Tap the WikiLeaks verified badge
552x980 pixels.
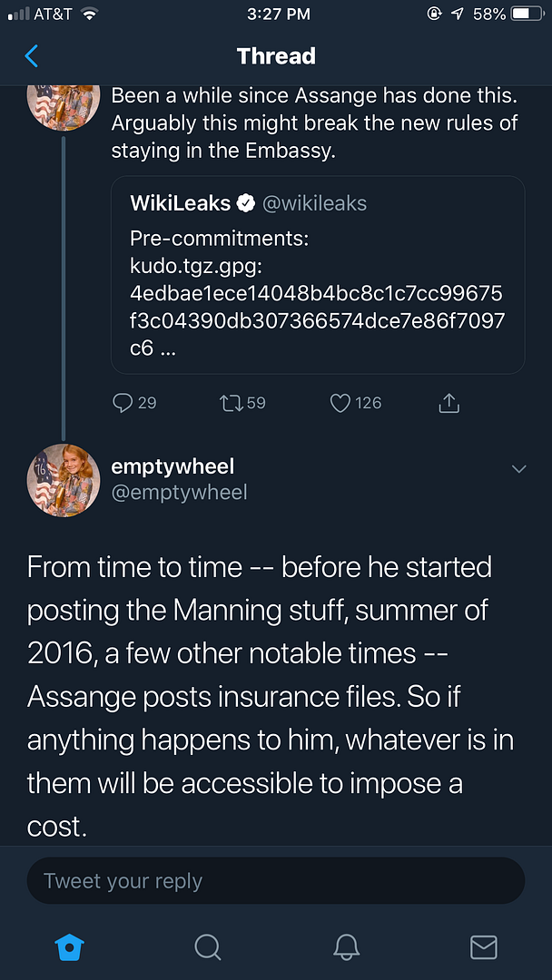pos(245,204)
